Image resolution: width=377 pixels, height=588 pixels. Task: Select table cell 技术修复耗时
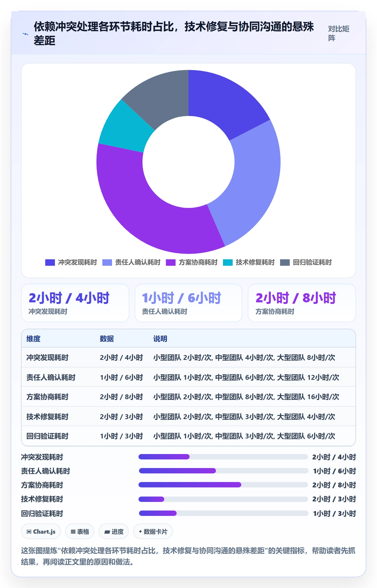pos(47,417)
